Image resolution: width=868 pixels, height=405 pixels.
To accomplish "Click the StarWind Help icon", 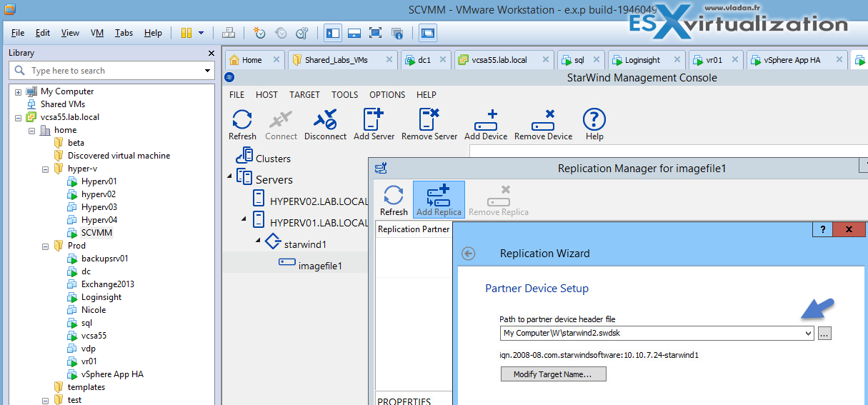I will (x=594, y=124).
